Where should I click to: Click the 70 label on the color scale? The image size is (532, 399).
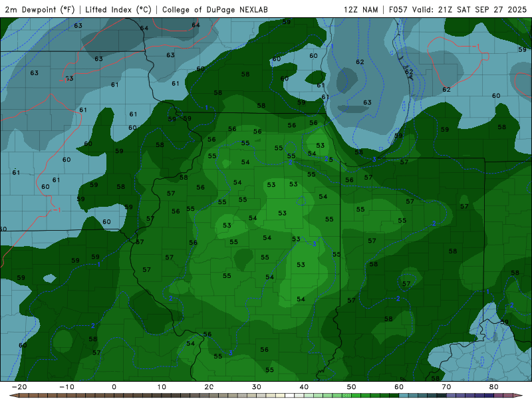click(446, 387)
